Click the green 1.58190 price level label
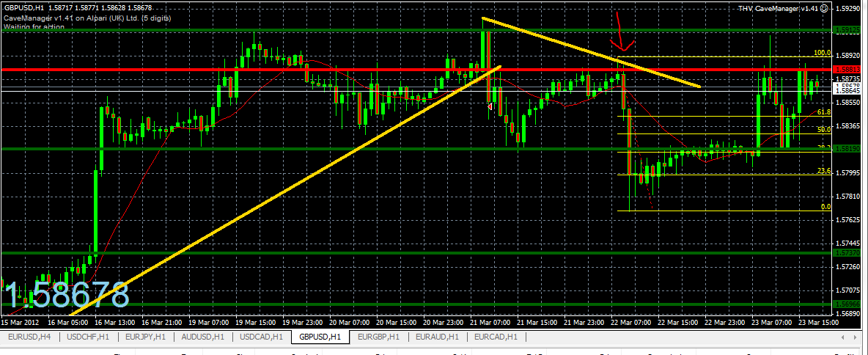868x355 pixels. (x=847, y=148)
